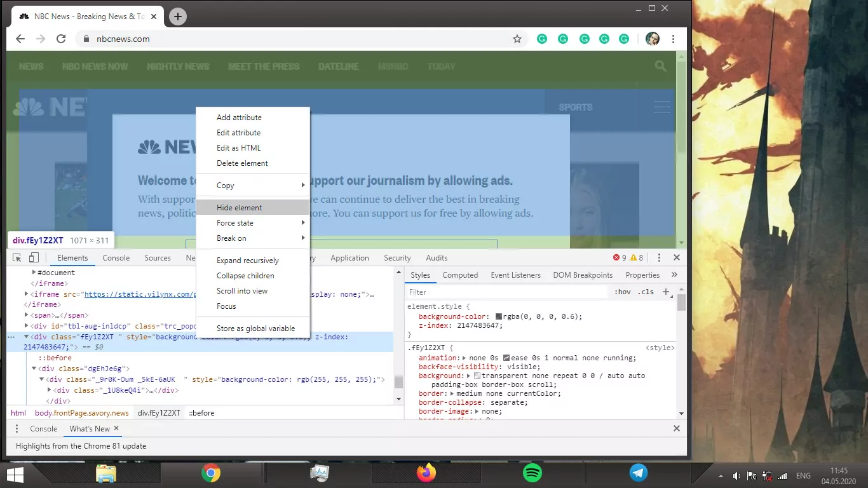Image resolution: width=868 pixels, height=488 pixels.
Task: Reload the nbcnews.com page
Action: coord(61,39)
